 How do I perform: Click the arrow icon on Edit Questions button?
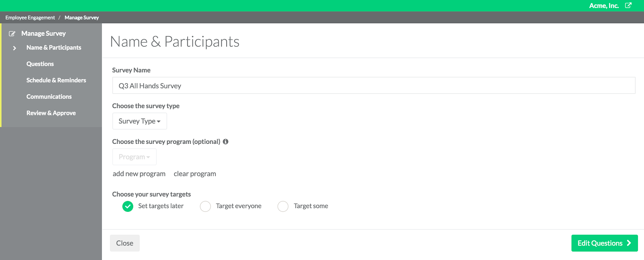pos(629,243)
